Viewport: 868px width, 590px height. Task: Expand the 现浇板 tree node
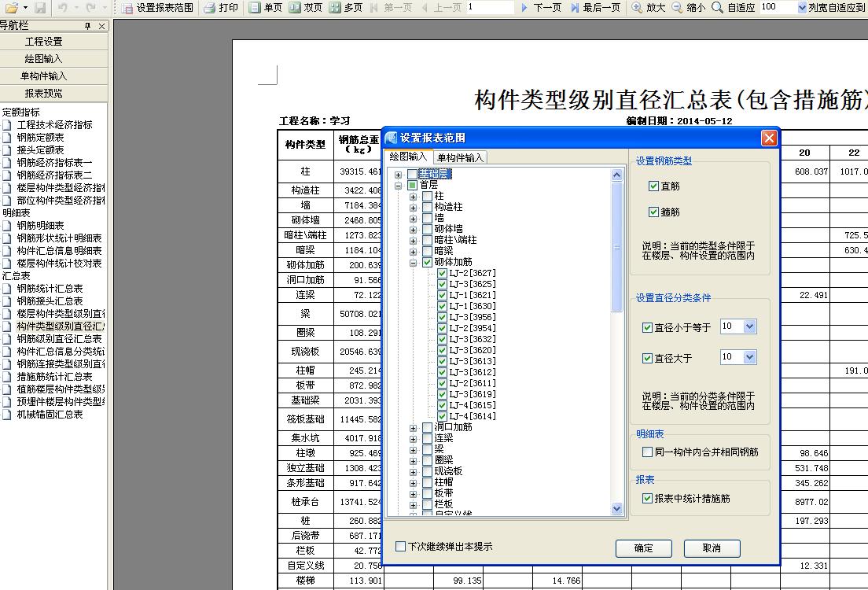coord(413,472)
